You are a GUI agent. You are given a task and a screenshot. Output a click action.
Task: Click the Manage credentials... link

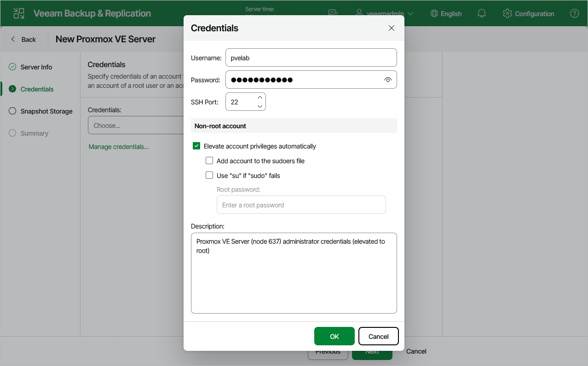119,147
